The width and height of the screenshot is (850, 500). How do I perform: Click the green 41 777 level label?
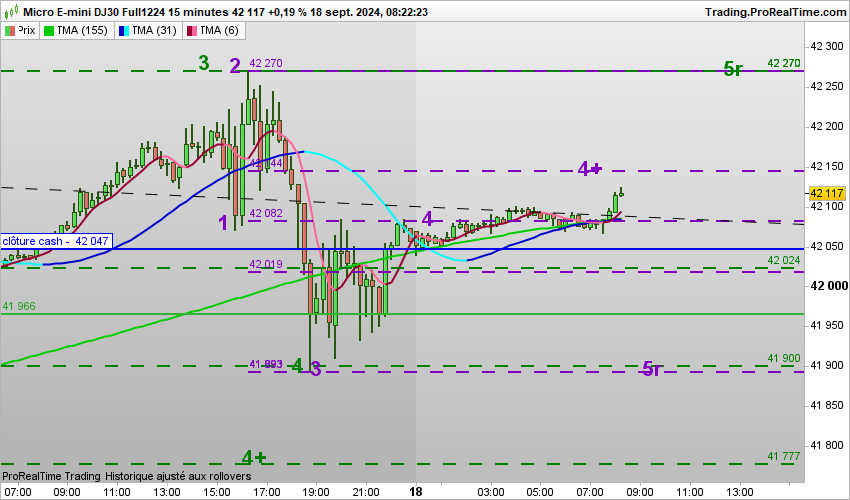coord(783,457)
